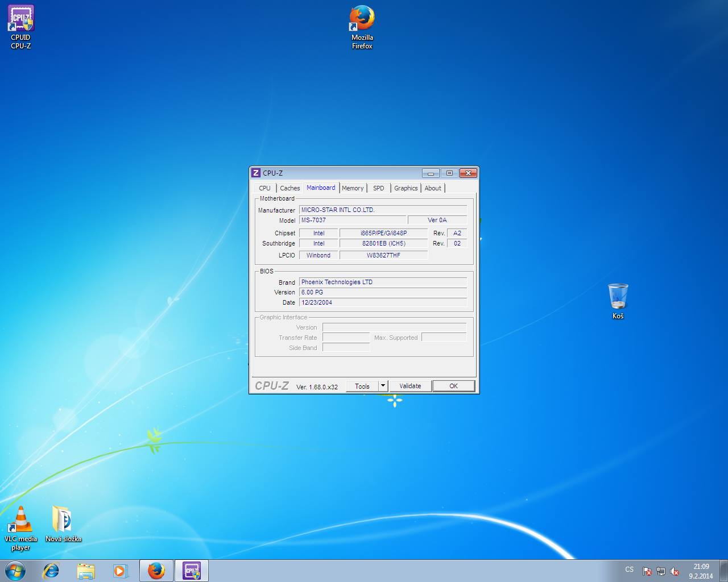The height and width of the screenshot is (582, 728).
Task: Open the network status tray icon
Action: pos(661,571)
